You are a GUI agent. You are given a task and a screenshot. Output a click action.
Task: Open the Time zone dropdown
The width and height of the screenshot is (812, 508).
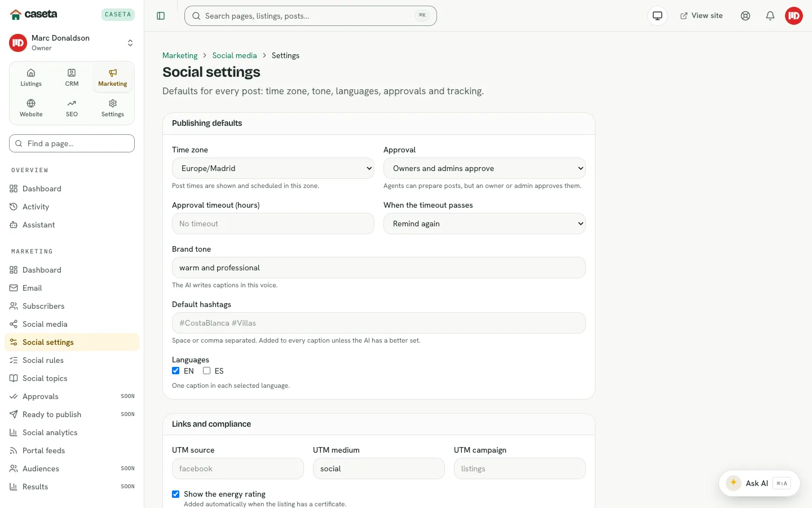point(273,168)
